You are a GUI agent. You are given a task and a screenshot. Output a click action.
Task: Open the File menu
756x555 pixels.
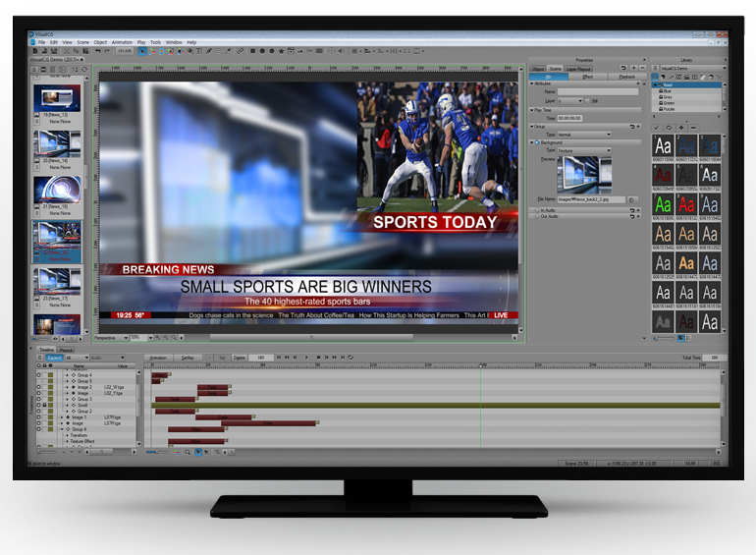pos(41,42)
